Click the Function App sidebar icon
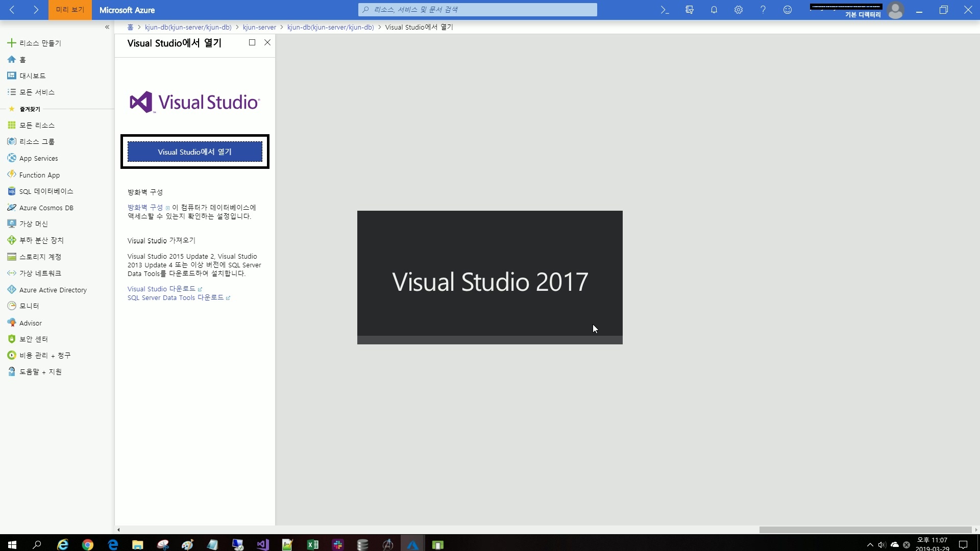 coord(12,174)
